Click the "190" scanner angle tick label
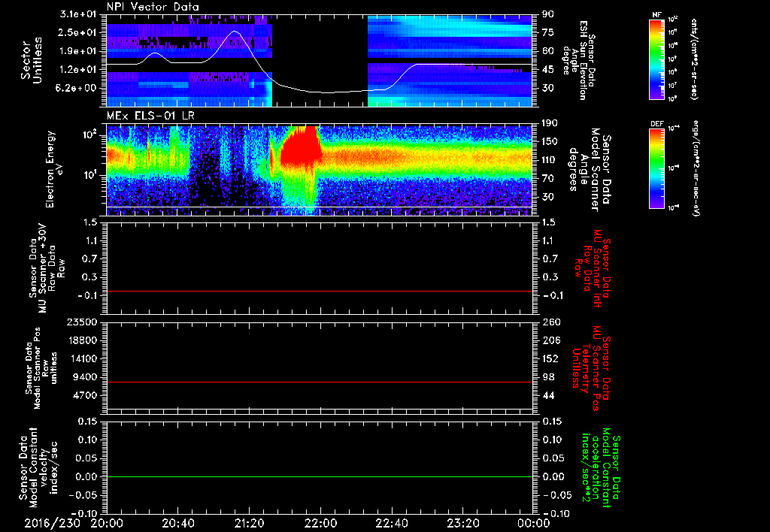This screenshot has height=532, width=770. coord(550,123)
